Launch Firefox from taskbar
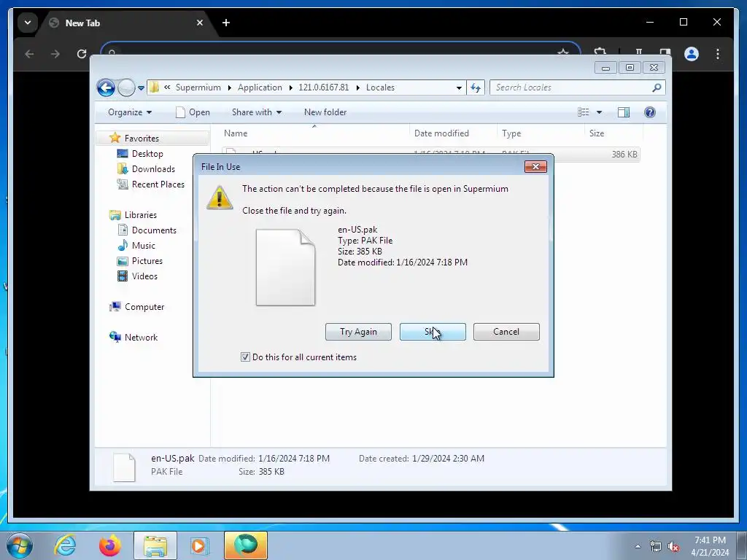This screenshot has height=560, width=747. point(109,545)
